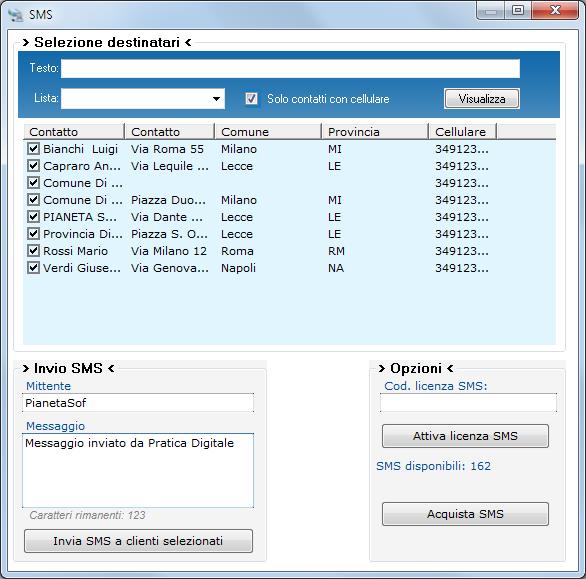Image resolution: width=586 pixels, height=579 pixels.
Task: Toggle Solo contatti con cellulare checkbox
Action: coord(251,99)
